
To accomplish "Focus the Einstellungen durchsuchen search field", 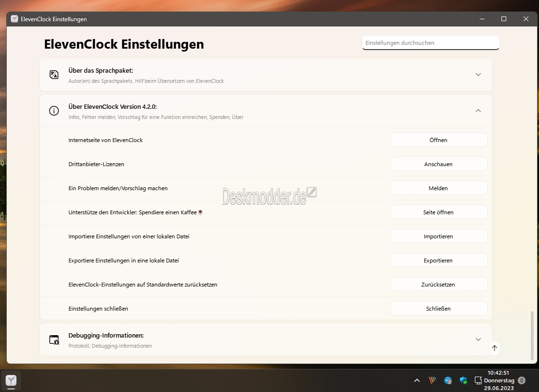I will point(431,43).
